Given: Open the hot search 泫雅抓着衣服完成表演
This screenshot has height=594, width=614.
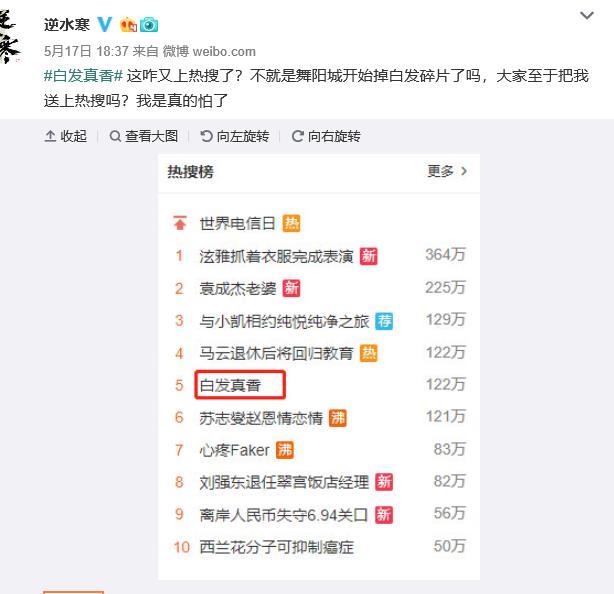Looking at the screenshot, I should click(x=276, y=256).
